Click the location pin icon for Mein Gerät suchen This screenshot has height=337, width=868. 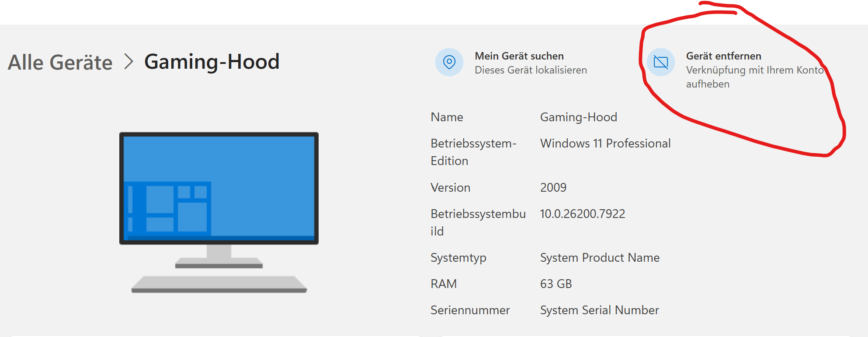coord(449,62)
